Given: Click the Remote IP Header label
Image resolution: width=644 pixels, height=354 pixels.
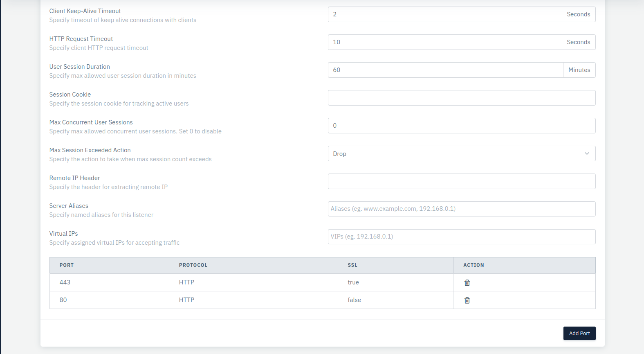Looking at the screenshot, I should click(x=74, y=178).
